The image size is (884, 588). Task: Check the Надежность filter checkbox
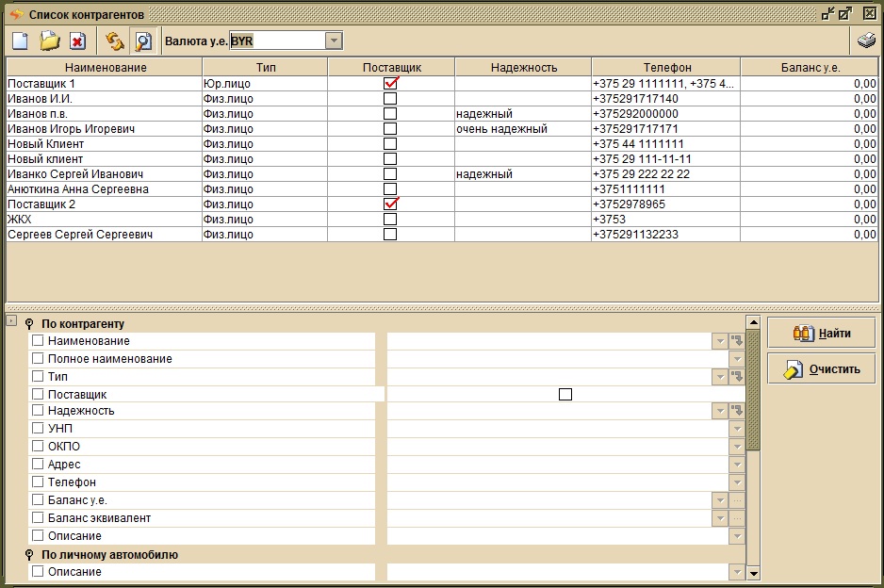[x=38, y=411]
